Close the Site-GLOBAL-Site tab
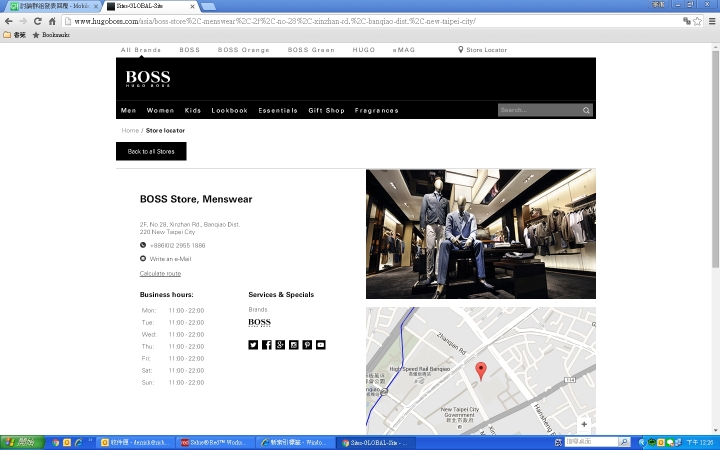The height and width of the screenshot is (450, 720). pyautogui.click(x=193, y=6)
